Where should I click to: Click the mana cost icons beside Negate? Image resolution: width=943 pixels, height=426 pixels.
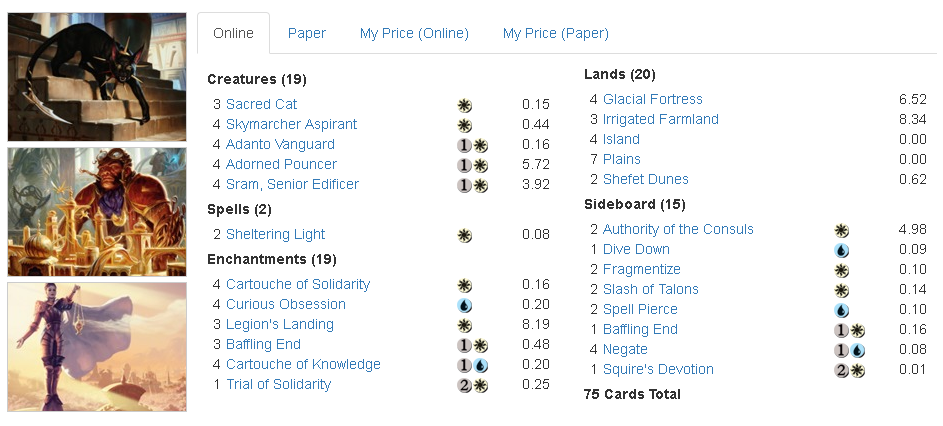(x=849, y=349)
